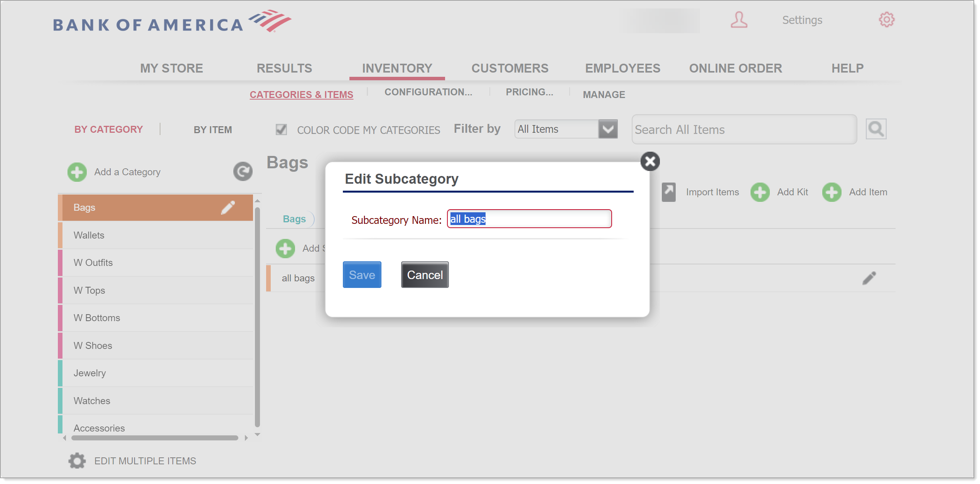Viewport: 980px width, 484px height.
Task: Click the category list horizontal scrollbar
Action: [x=155, y=438]
